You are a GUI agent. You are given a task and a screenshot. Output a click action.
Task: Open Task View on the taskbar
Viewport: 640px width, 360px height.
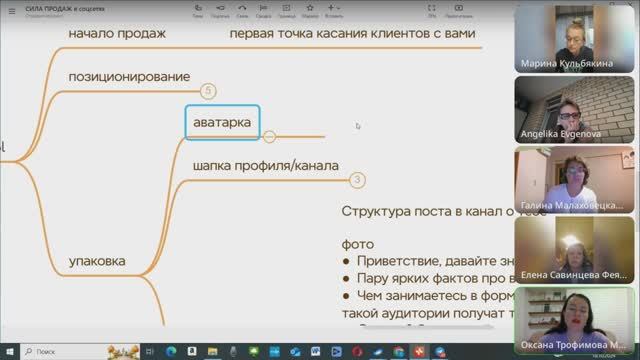click(150, 351)
